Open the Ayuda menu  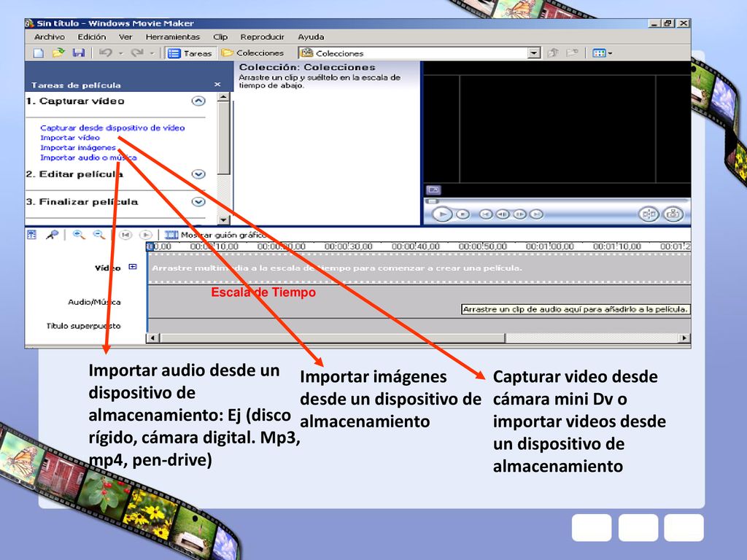[311, 36]
